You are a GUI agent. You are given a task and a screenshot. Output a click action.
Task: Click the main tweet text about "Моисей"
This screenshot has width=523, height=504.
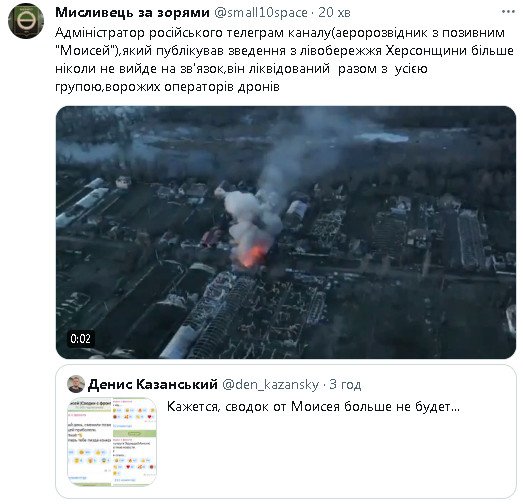pos(284,60)
